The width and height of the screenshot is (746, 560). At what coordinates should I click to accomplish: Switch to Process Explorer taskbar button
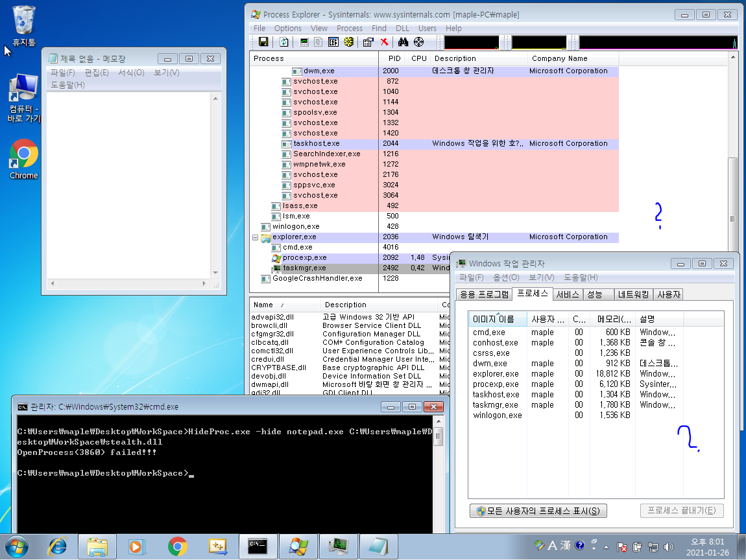tap(298, 546)
